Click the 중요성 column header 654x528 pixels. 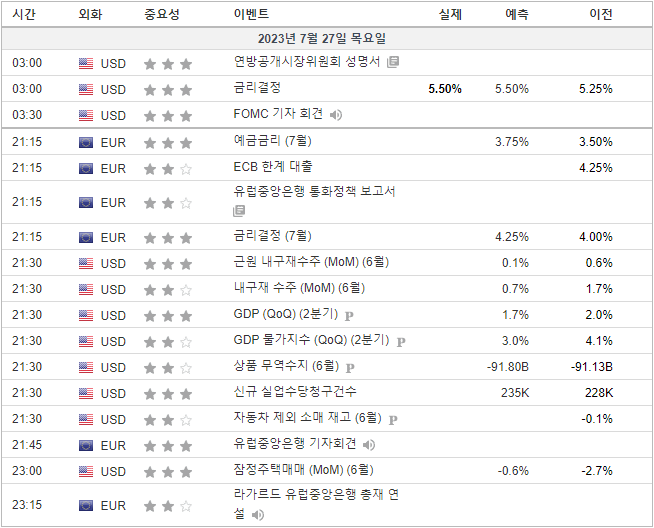(x=162, y=15)
